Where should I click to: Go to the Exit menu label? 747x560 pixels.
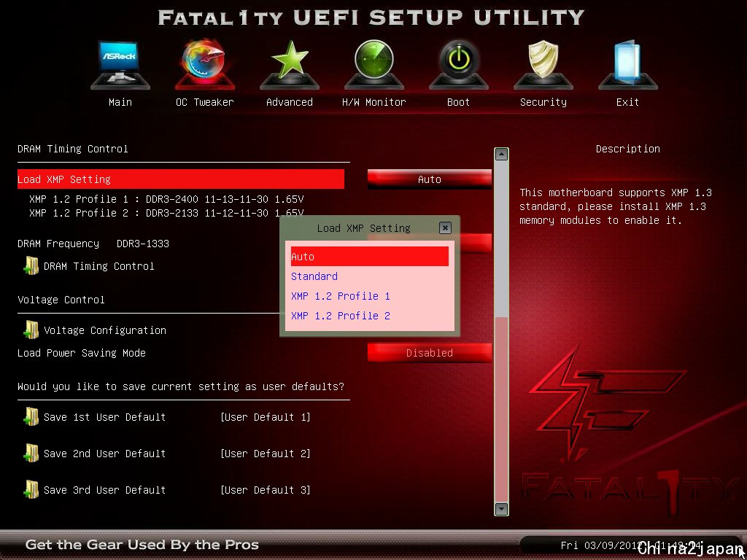(x=627, y=102)
